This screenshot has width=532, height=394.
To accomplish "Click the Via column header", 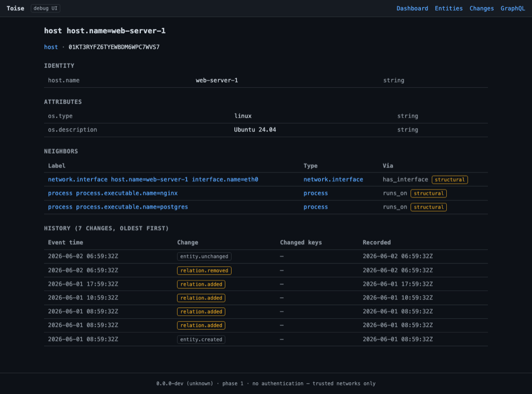I will coord(388,166).
